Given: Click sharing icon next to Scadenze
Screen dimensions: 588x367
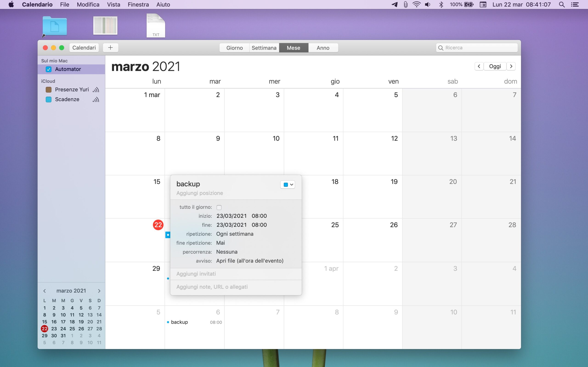Looking at the screenshot, I should [x=96, y=100].
